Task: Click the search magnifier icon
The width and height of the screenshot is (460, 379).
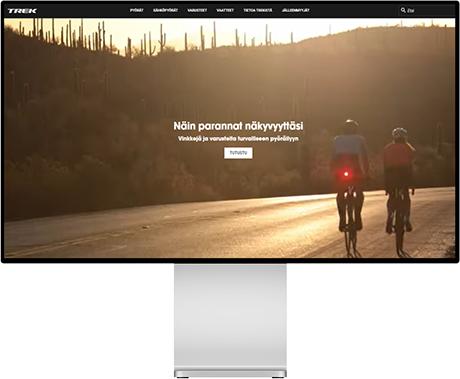Action: (x=403, y=10)
